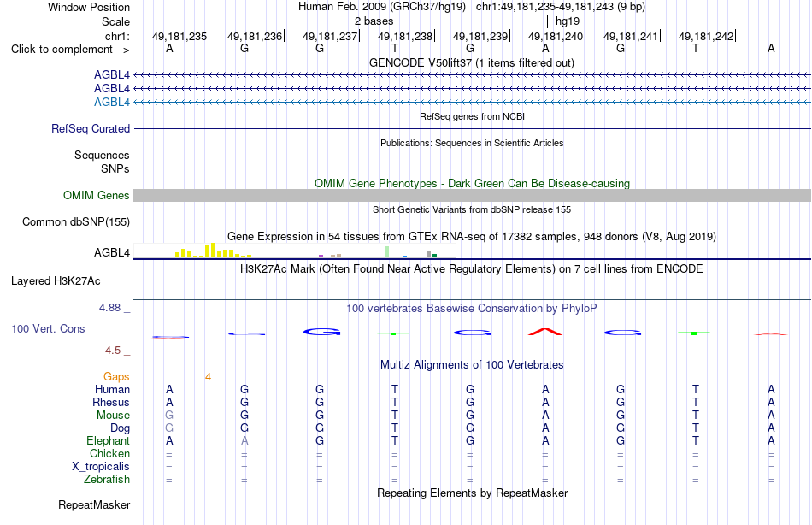This screenshot has height=525, width=812.
Task: Click 'Short Genetic Variants from dbSNP' title
Action: click(x=472, y=209)
